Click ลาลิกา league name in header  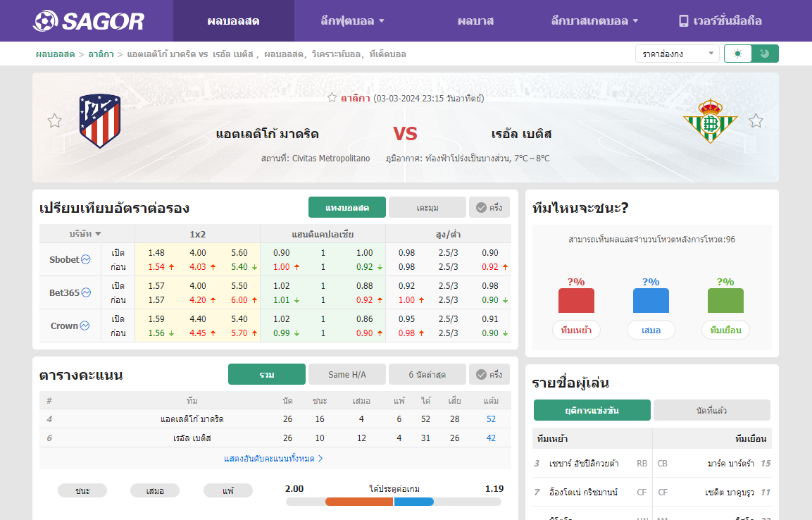pos(355,98)
